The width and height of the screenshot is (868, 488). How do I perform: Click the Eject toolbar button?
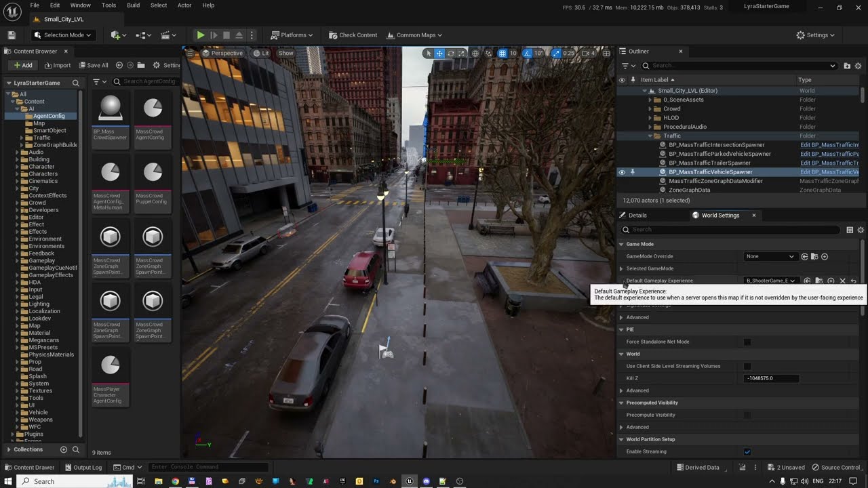click(x=239, y=35)
